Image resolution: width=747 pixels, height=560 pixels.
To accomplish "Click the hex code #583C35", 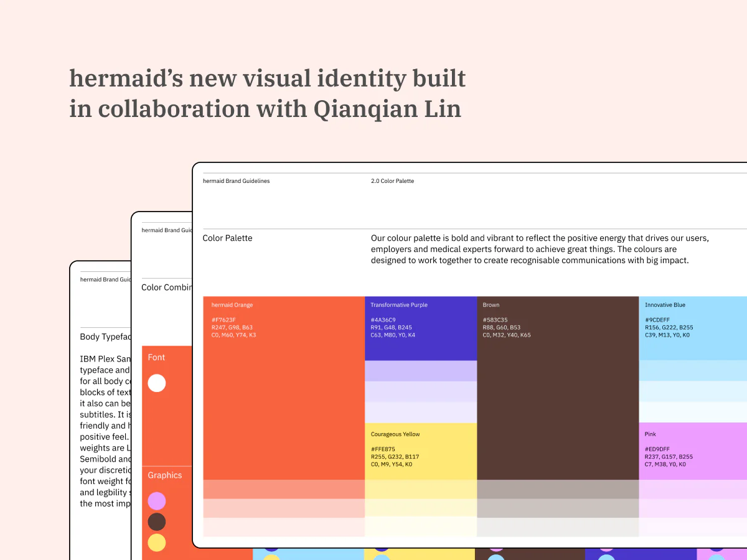I will (496, 320).
